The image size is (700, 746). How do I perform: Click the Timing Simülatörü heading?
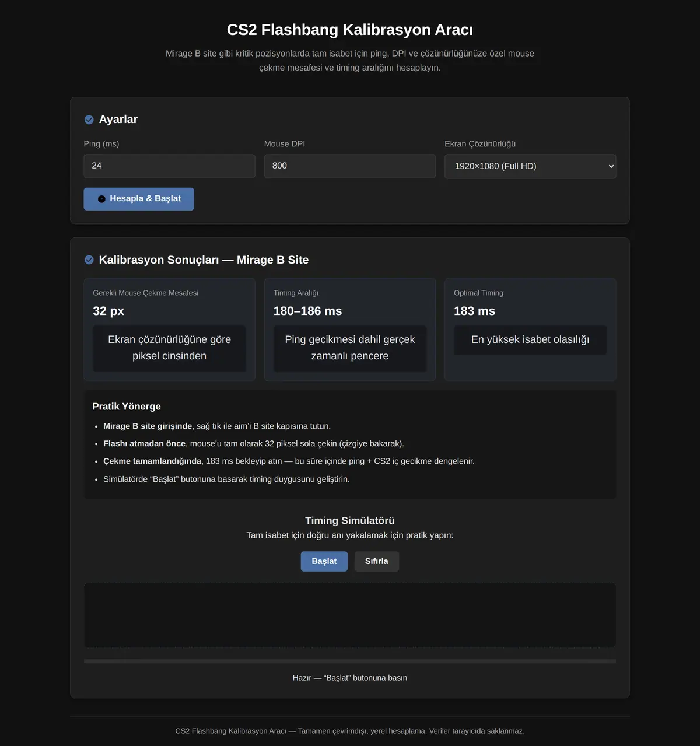[350, 520]
